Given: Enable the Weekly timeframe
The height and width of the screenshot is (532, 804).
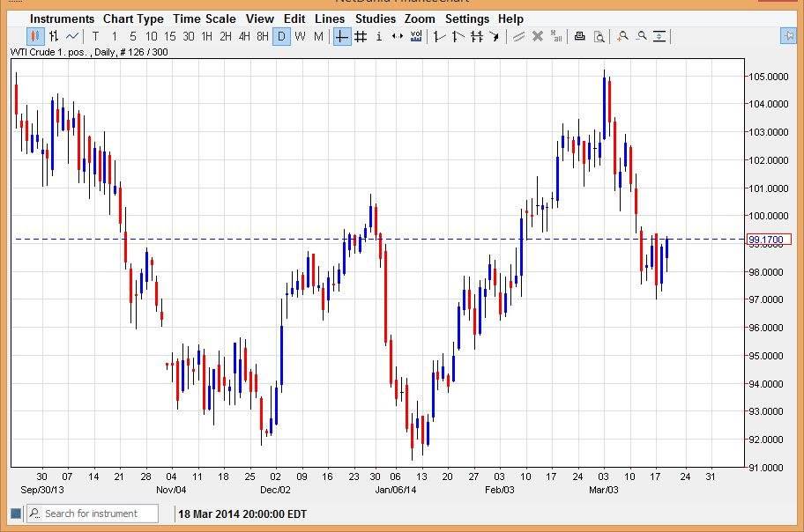Looking at the screenshot, I should coord(301,36).
